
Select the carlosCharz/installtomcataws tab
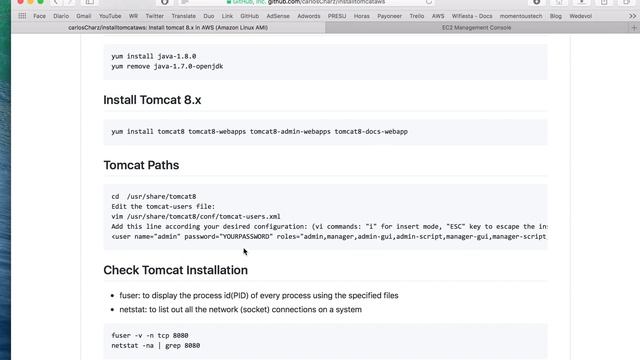[168, 28]
